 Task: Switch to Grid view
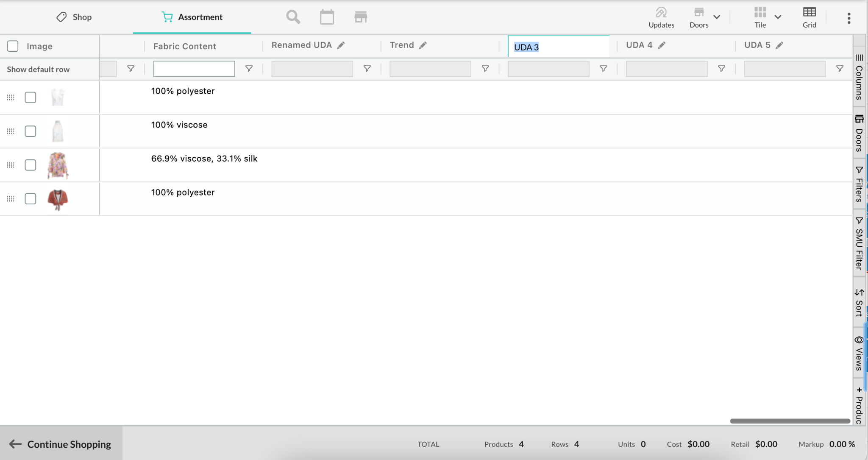click(809, 18)
